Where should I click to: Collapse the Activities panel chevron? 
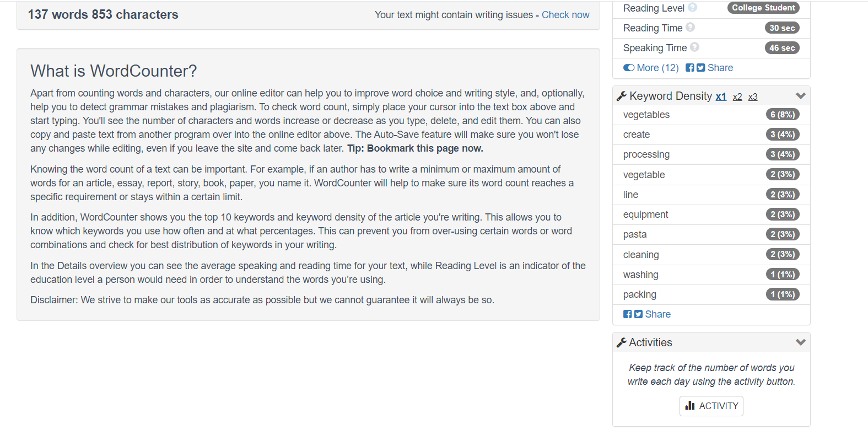tap(801, 342)
